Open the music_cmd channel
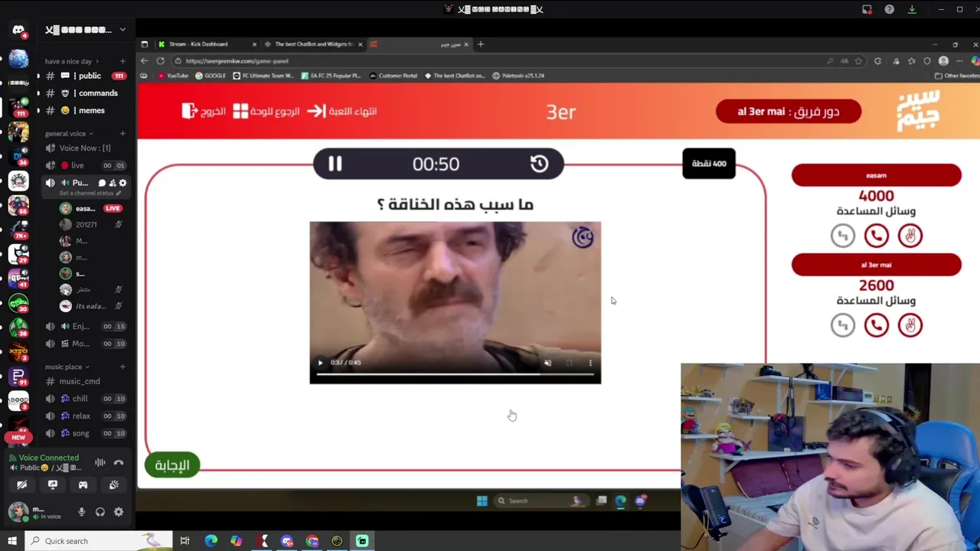The width and height of the screenshot is (980, 551). [84, 381]
